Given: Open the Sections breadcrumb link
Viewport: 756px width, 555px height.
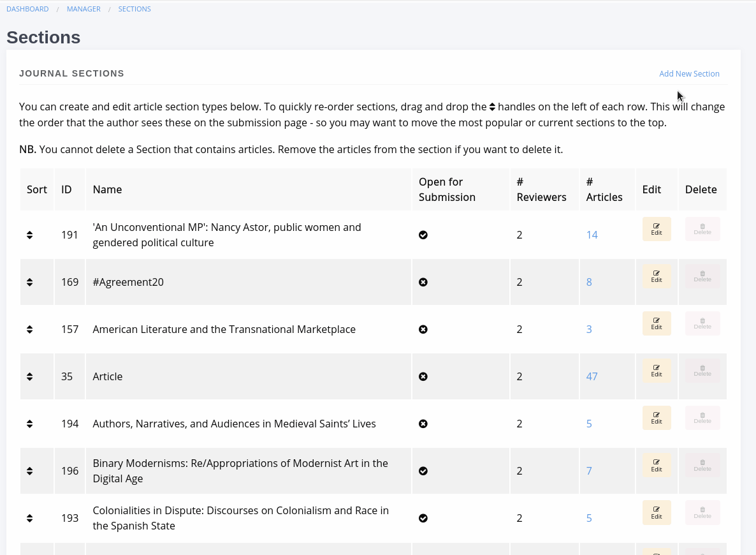Looking at the screenshot, I should 134,9.
